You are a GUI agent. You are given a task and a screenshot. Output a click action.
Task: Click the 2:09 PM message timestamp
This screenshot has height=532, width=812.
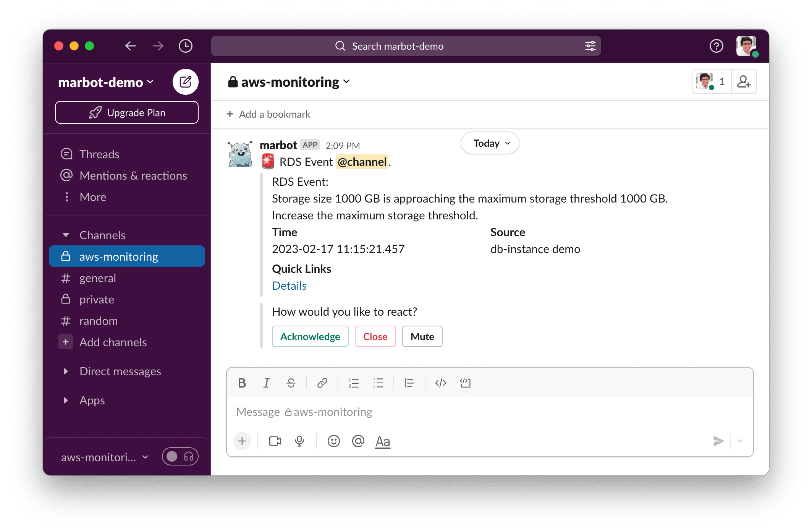click(343, 146)
